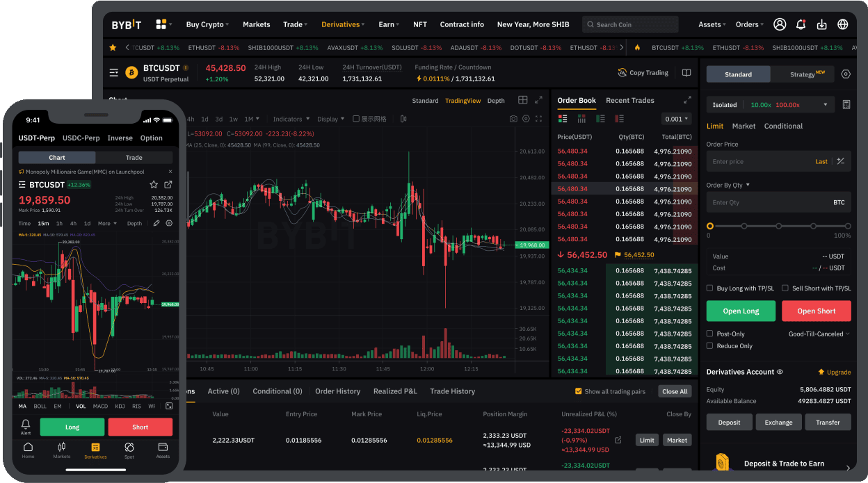The width and height of the screenshot is (868, 483).
Task: Click the Open Long button
Action: coord(740,311)
